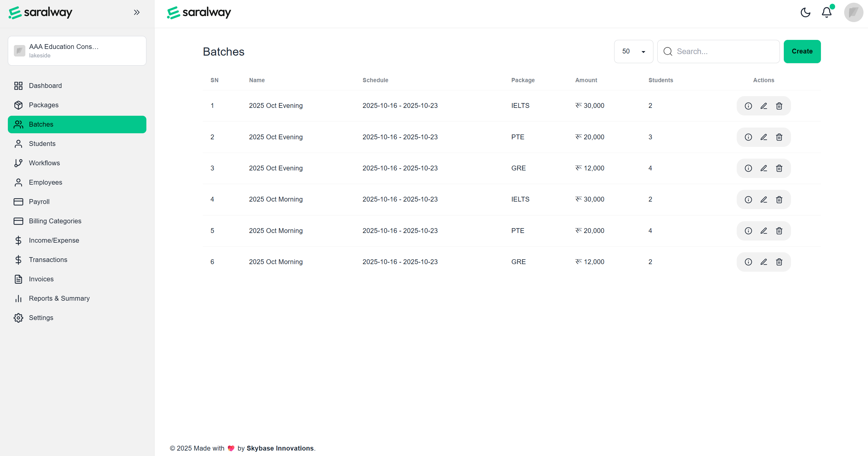This screenshot has width=868, height=456.
Task: Collapse the sidebar using double chevron
Action: (x=136, y=12)
